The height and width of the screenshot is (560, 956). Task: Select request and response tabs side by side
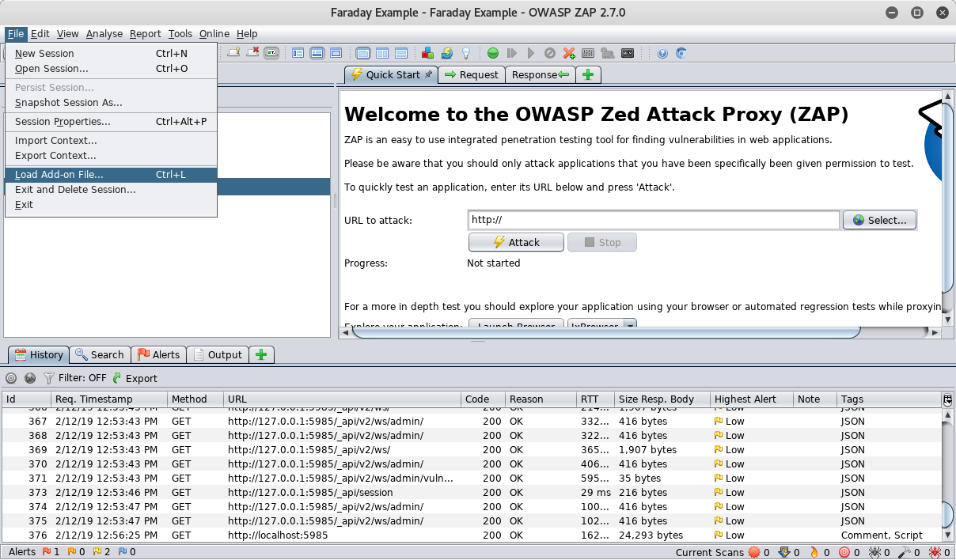pos(363,53)
